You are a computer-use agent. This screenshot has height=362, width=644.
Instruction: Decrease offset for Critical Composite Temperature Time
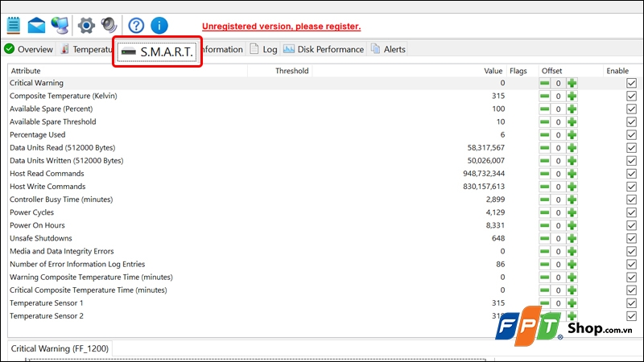pos(545,290)
